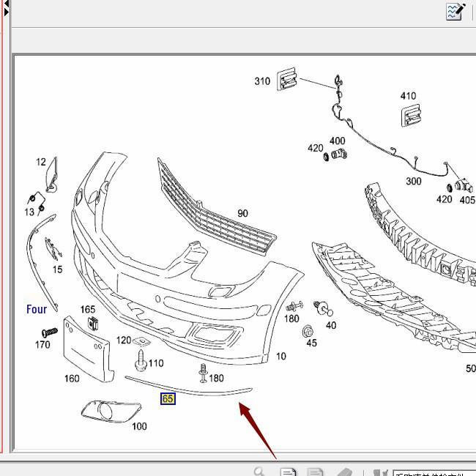Select callout 10 for the bumper cover
Viewport: 476px width, 476px height.
point(280,356)
